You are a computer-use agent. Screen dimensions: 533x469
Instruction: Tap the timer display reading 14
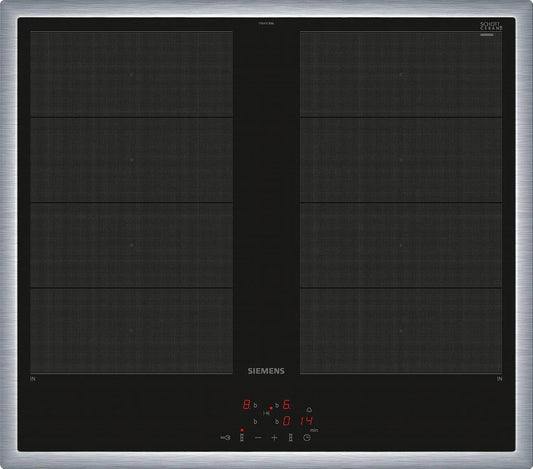pyautogui.click(x=306, y=421)
